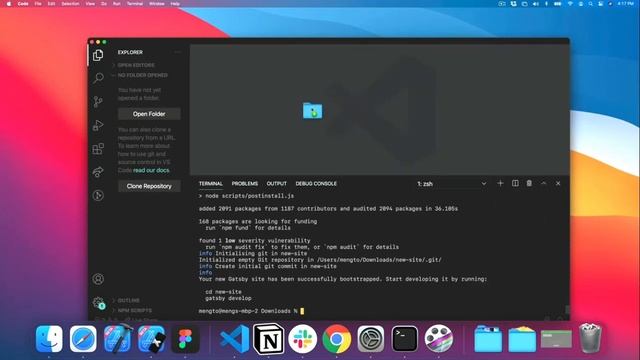
Task: Close the terminal panel
Action: click(x=558, y=183)
